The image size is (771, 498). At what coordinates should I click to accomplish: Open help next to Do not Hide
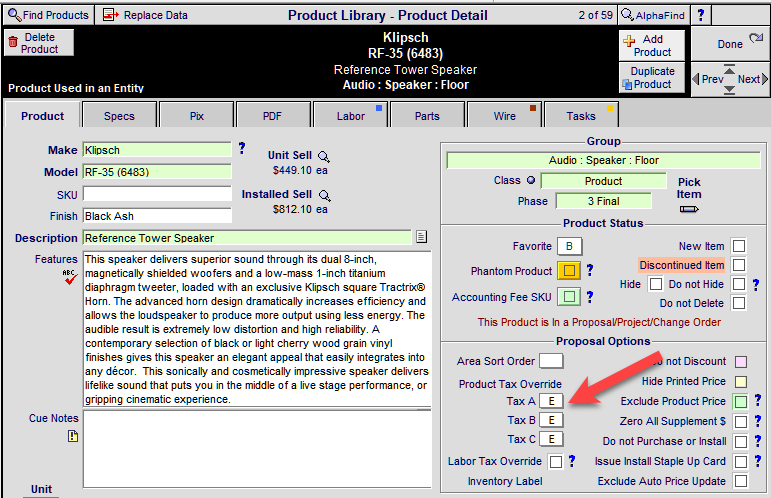pyautogui.click(x=756, y=284)
